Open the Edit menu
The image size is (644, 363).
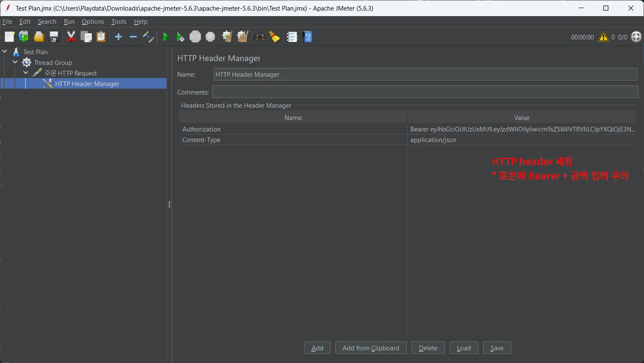tap(25, 22)
